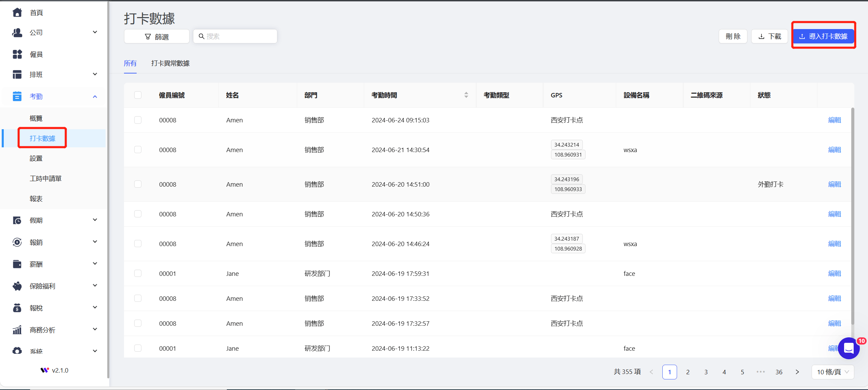
Task: Click the 僱員 employee grid icon
Action: click(17, 54)
